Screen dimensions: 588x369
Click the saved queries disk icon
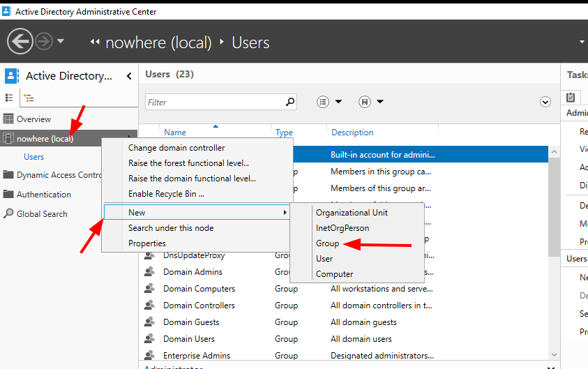pos(365,102)
